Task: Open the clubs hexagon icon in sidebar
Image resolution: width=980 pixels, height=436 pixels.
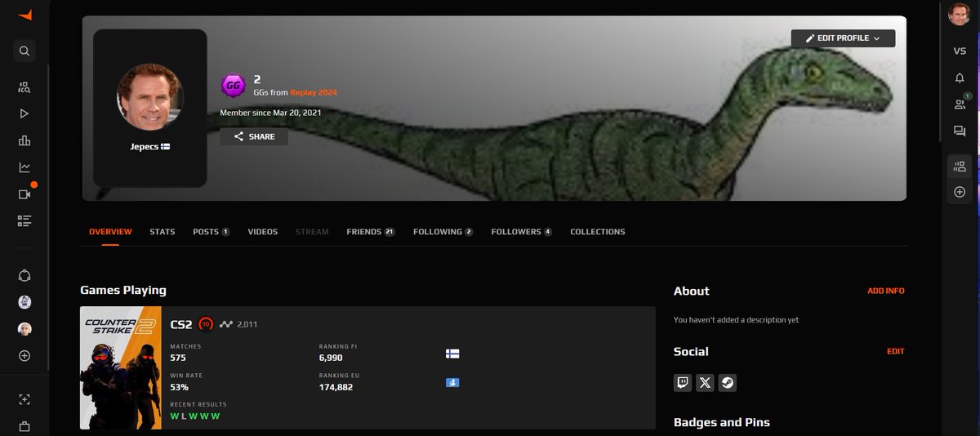Action: [24, 275]
